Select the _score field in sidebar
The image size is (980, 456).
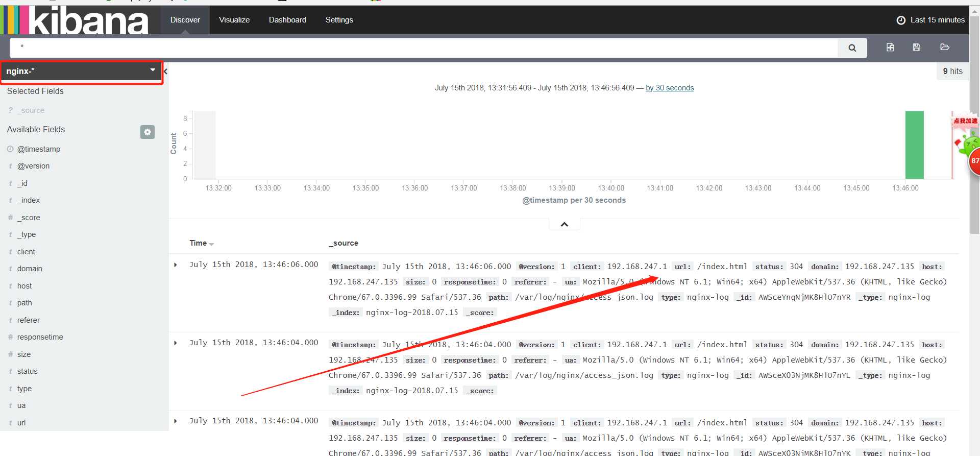point(29,218)
